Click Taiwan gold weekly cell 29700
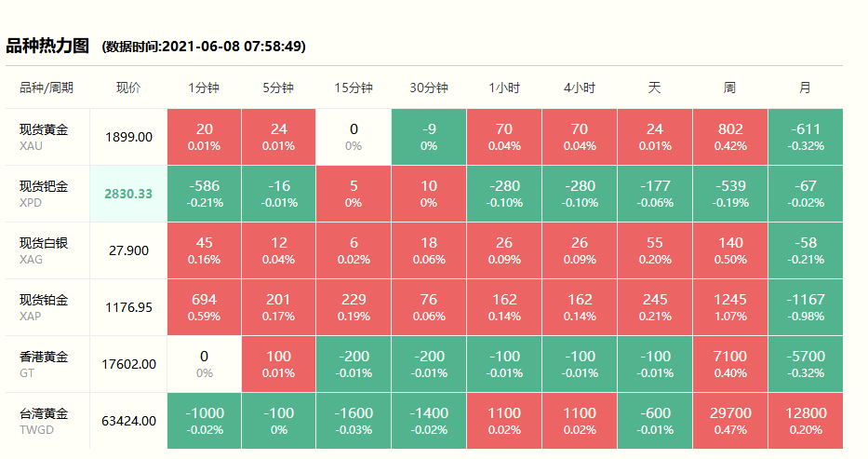 (x=729, y=421)
